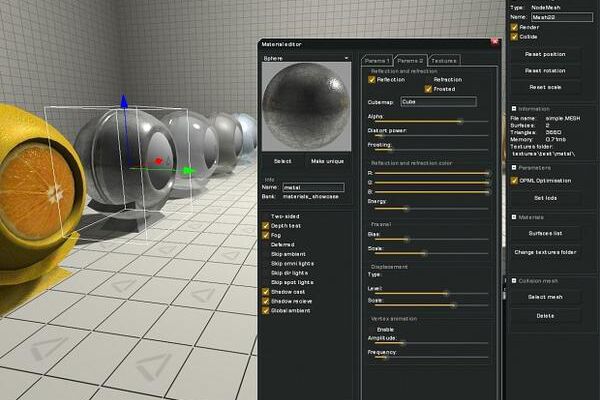Open the Surfaces list button

(545, 233)
